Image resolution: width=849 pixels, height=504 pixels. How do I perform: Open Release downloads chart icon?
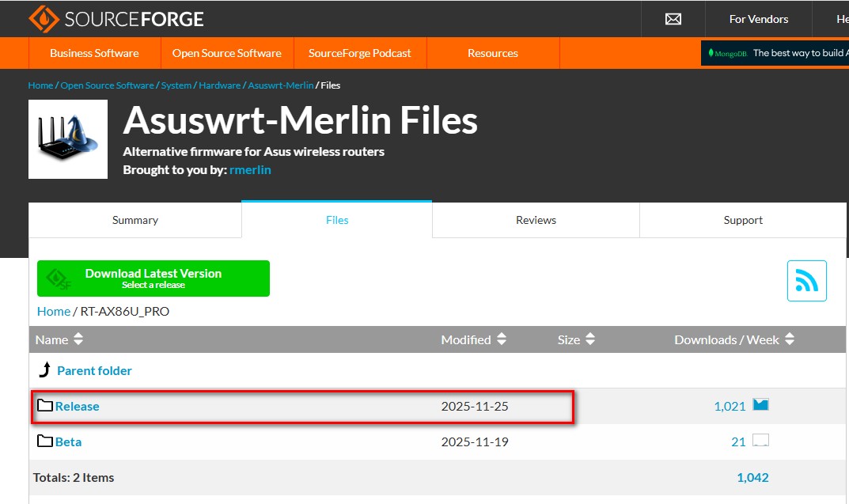(760, 404)
